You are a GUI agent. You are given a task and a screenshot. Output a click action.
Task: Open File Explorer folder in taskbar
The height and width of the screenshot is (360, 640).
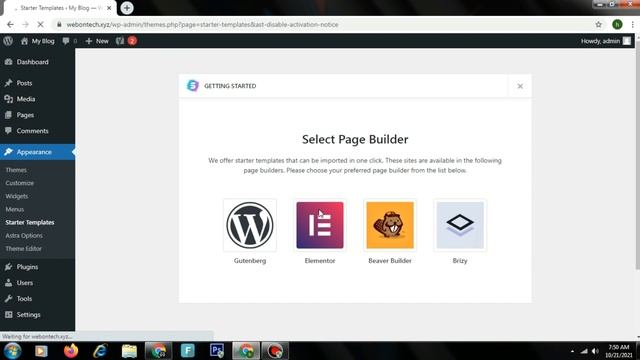[129, 351]
